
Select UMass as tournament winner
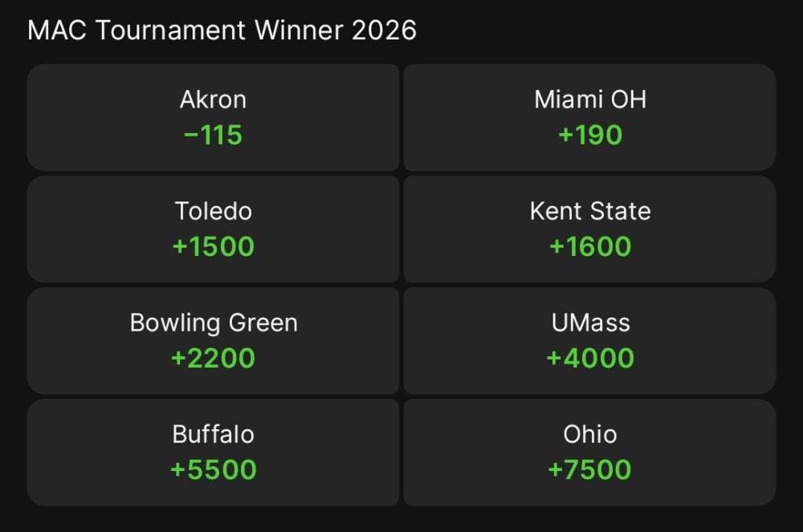click(x=589, y=340)
